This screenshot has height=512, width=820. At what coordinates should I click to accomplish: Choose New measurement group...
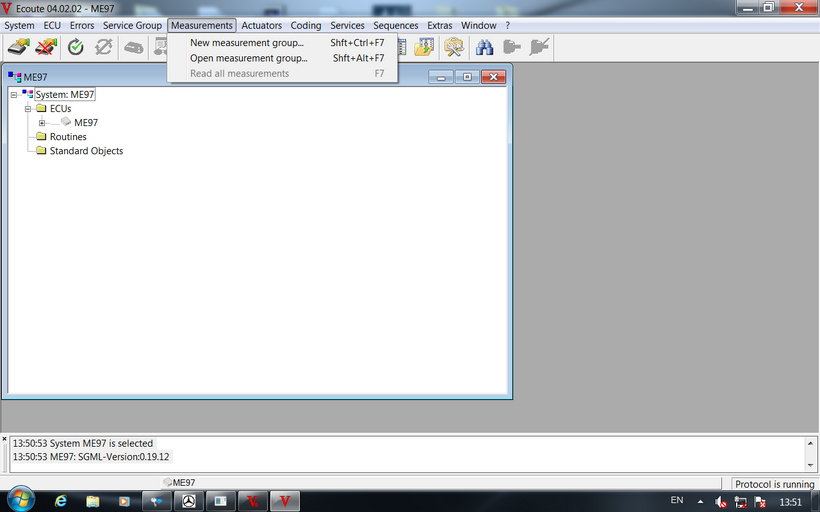[x=282, y=43]
